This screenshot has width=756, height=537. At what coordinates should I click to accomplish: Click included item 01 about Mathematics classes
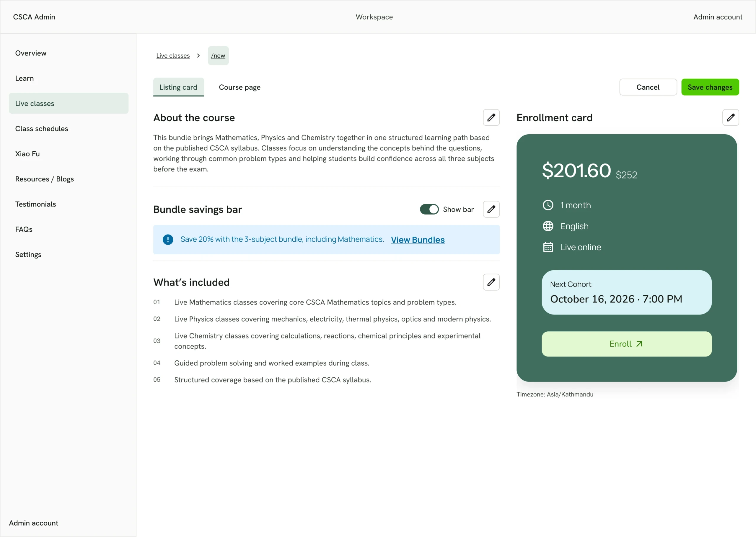315,302
